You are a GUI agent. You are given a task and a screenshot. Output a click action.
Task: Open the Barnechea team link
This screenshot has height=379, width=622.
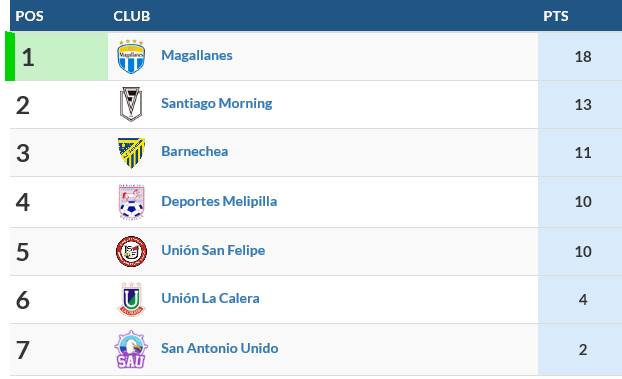pos(195,151)
